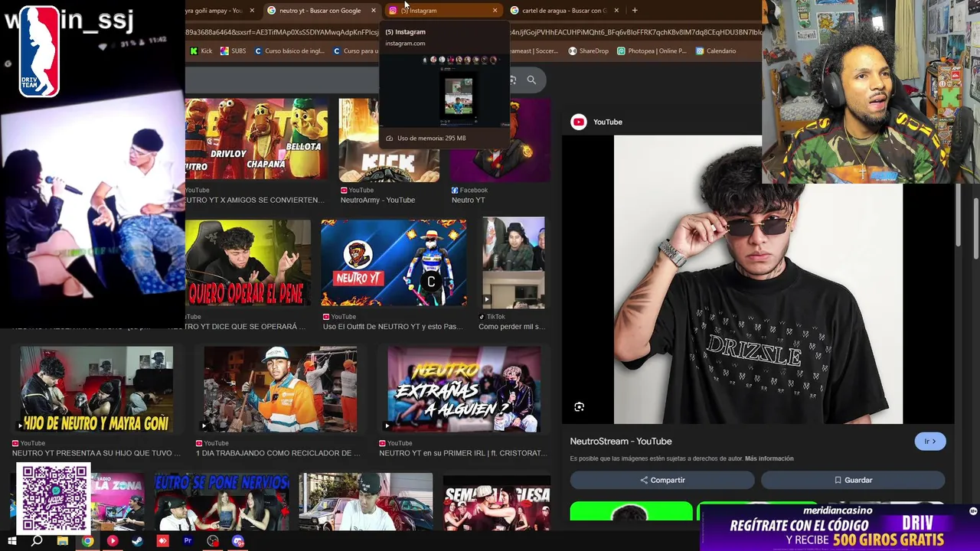Open the thumbnail with the sports car
This screenshot has height=551, width=980.
pos(366,502)
